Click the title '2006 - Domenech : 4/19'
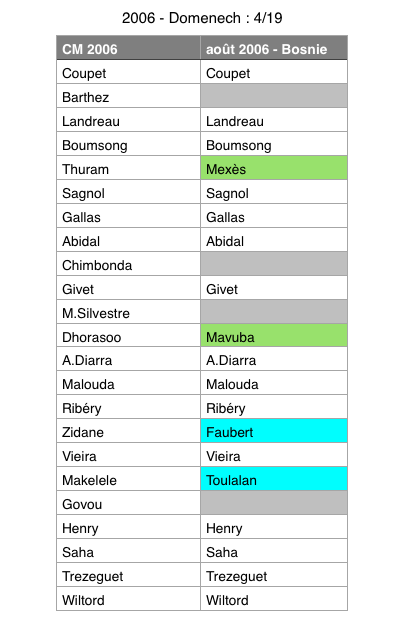The image size is (400, 630). pos(202,18)
